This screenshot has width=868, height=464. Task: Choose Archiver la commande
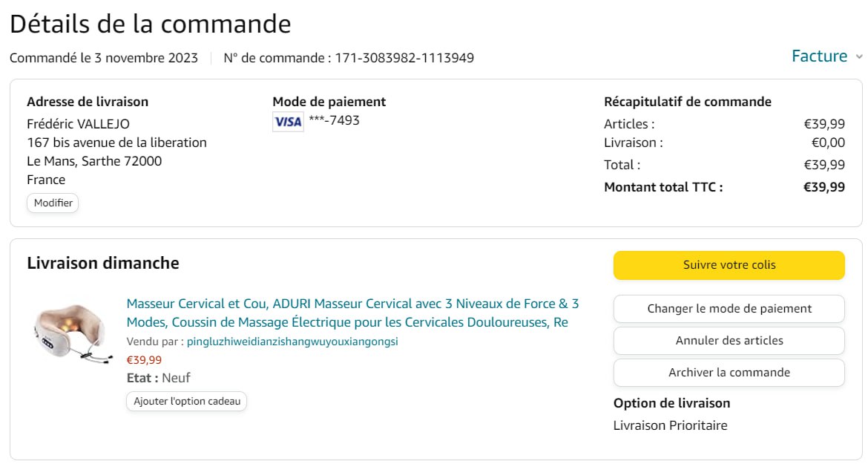click(x=729, y=373)
